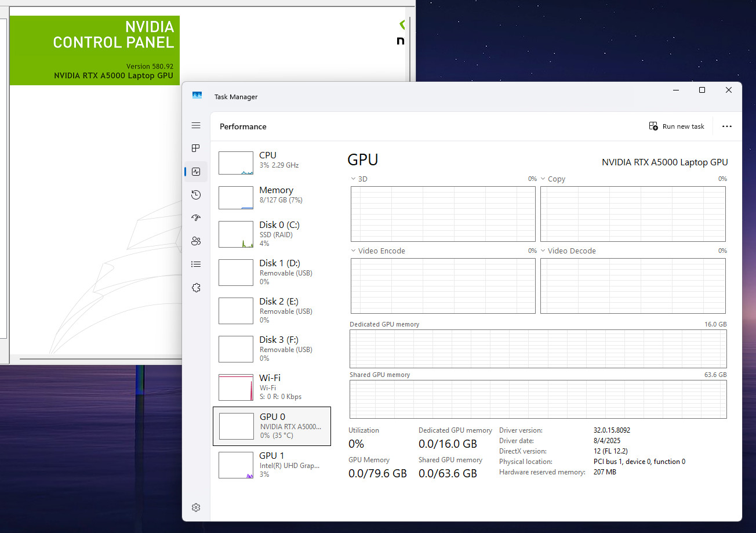Expand the Copy engine graph dropdown
This screenshot has height=533, width=756.
coord(553,179)
